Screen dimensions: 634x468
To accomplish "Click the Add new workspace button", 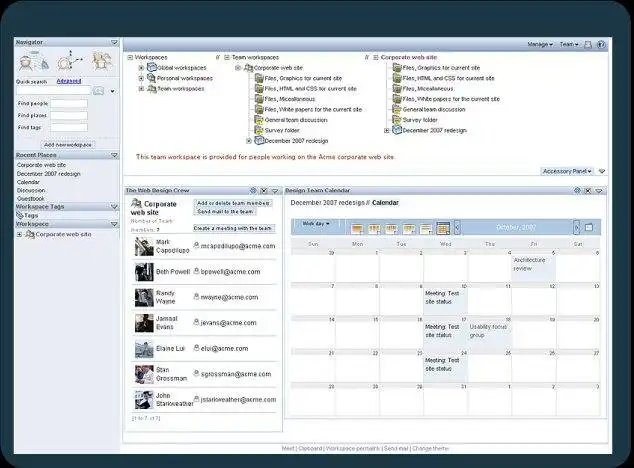I will pos(68,145).
